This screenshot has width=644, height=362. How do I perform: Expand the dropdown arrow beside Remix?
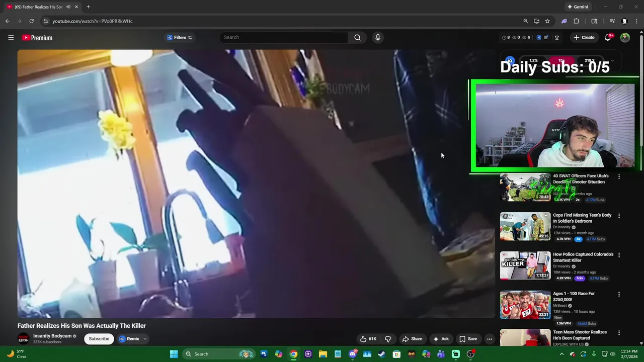pyautogui.click(x=145, y=339)
